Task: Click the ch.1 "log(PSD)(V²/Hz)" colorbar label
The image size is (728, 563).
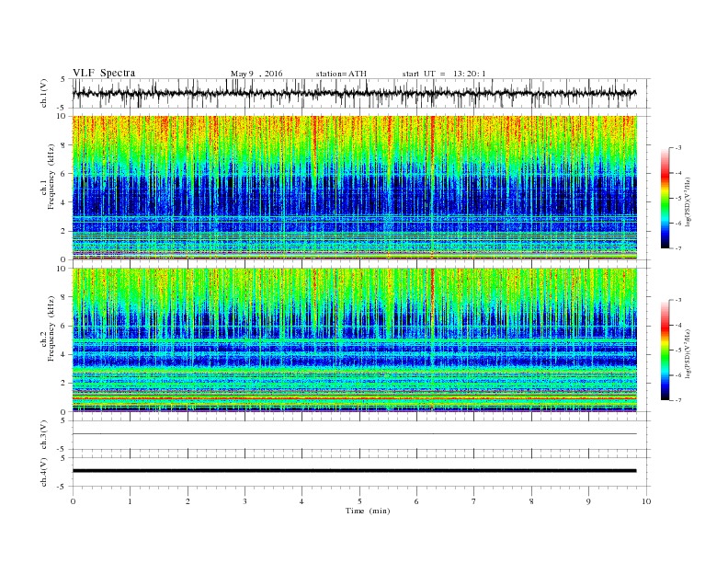Action: coord(688,201)
